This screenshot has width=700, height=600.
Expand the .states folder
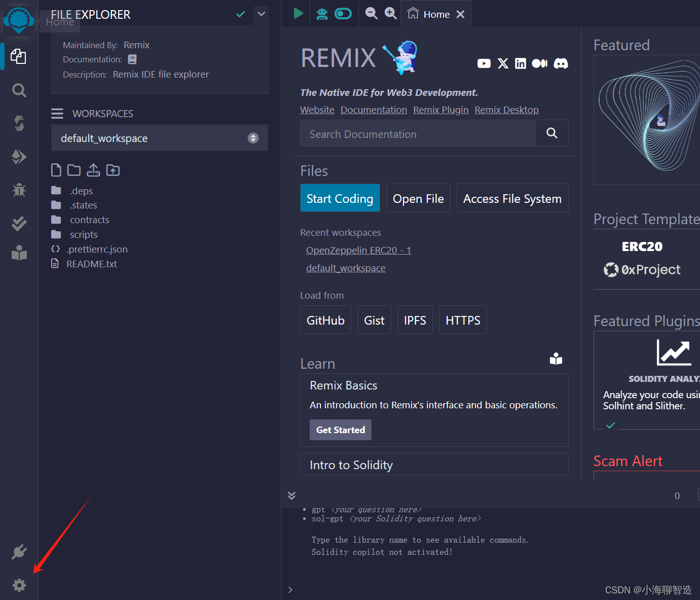[x=83, y=205]
